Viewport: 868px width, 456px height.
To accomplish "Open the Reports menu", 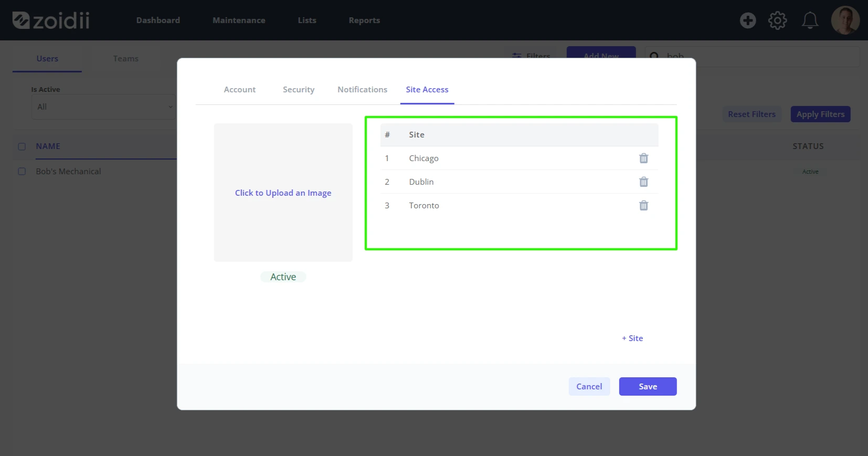I will pyautogui.click(x=364, y=20).
